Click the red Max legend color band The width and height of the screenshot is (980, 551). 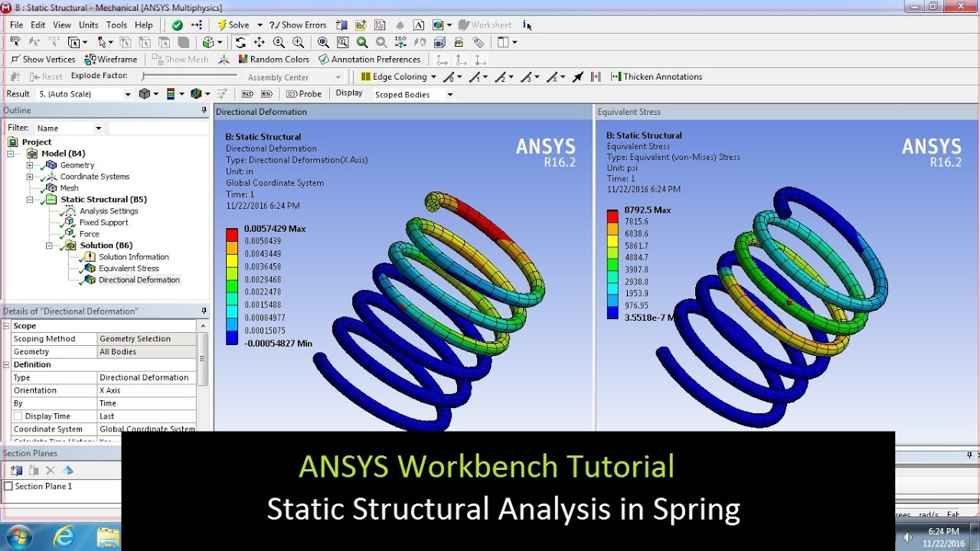tap(232, 234)
